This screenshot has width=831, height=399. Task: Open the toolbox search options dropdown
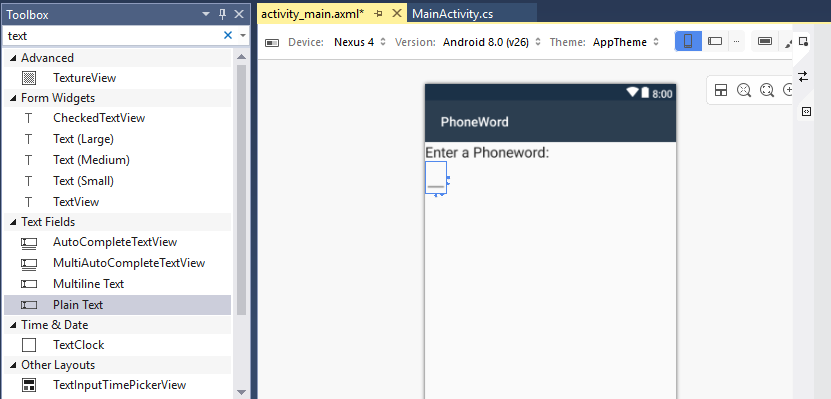(x=243, y=36)
